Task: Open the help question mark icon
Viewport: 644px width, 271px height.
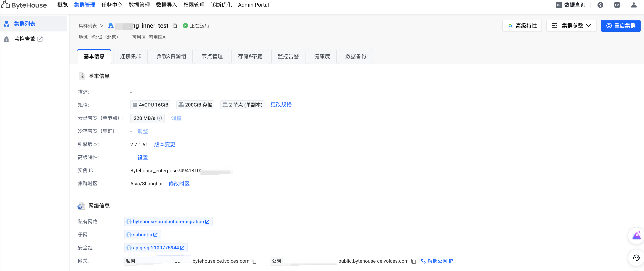Action: click(600, 5)
